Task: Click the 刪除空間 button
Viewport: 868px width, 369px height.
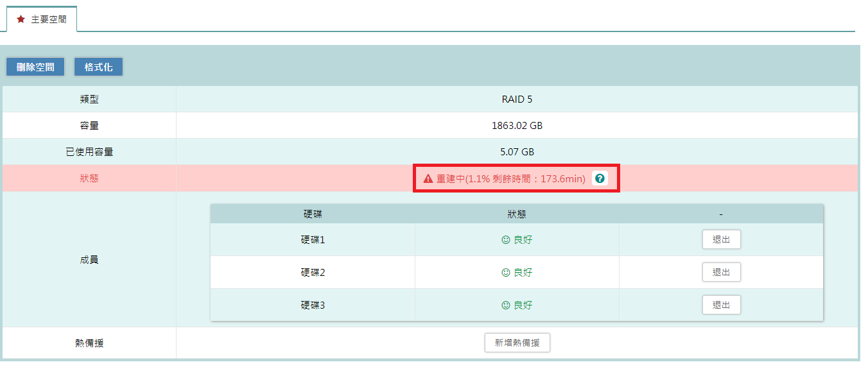Action: [x=35, y=67]
